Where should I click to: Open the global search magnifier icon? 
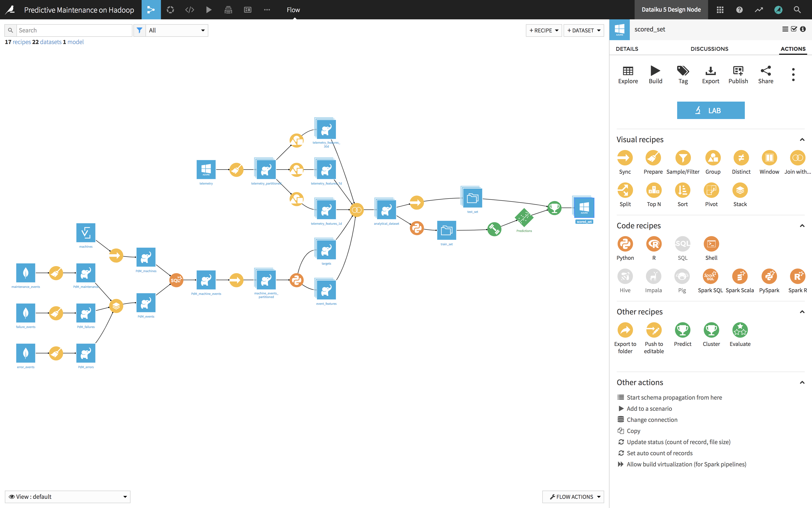[797, 10]
